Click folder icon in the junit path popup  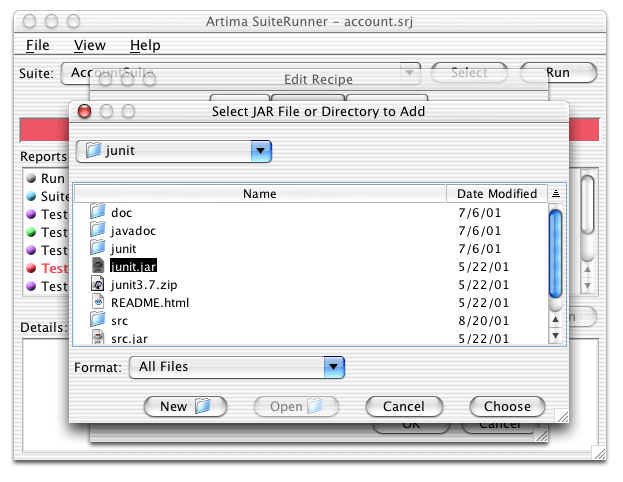coord(93,150)
